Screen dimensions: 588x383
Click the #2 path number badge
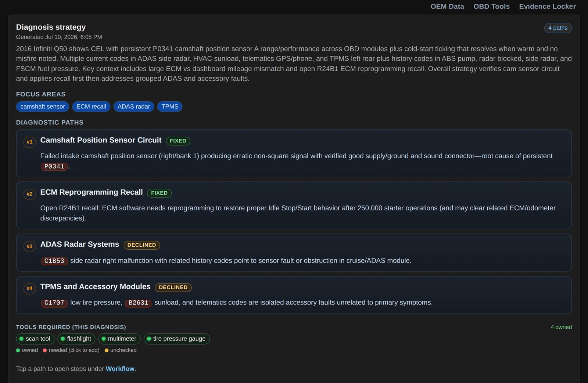tap(29, 194)
